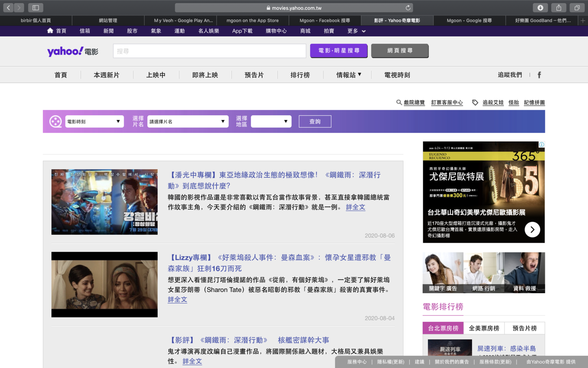Click the Yahoo home house icon
Image resolution: width=588 pixels, height=368 pixels.
pos(50,31)
